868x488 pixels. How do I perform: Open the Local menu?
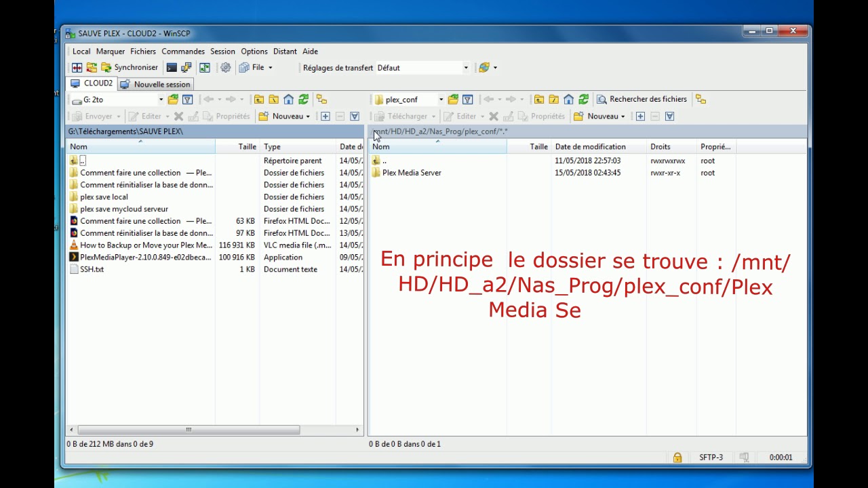click(x=81, y=52)
